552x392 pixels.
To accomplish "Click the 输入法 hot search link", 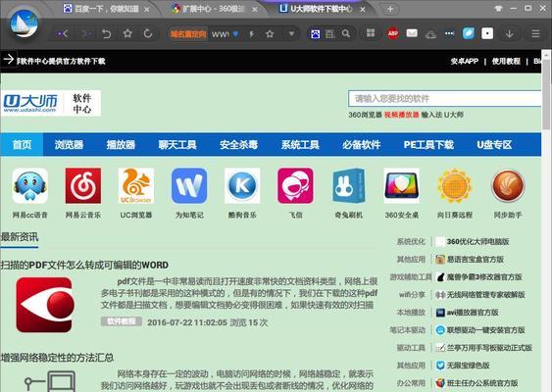I will [x=431, y=115].
